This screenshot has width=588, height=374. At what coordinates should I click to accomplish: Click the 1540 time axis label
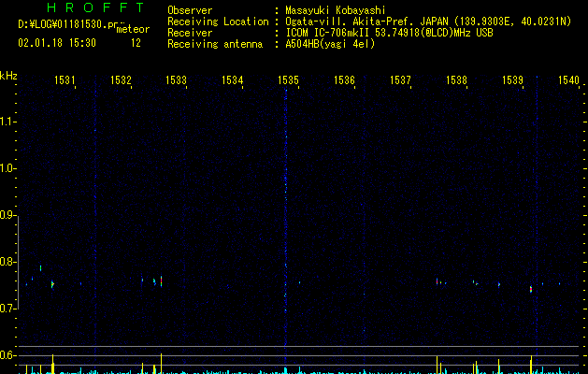tap(569, 80)
